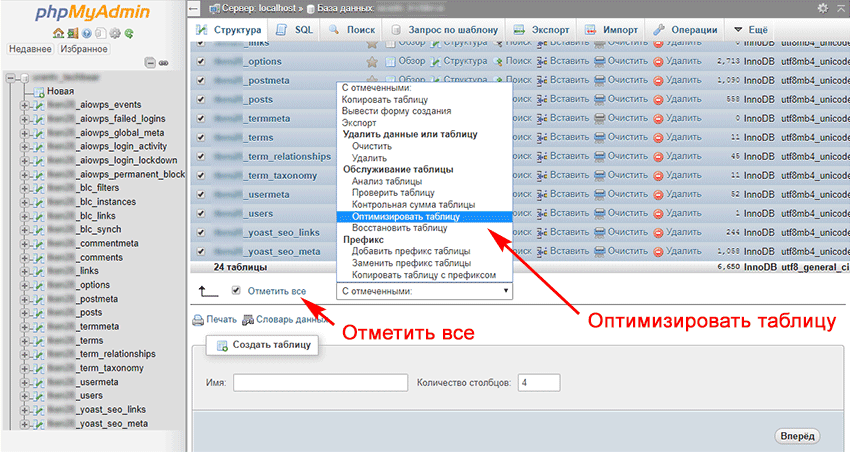Click the link chain icon in sidebar

(x=162, y=62)
